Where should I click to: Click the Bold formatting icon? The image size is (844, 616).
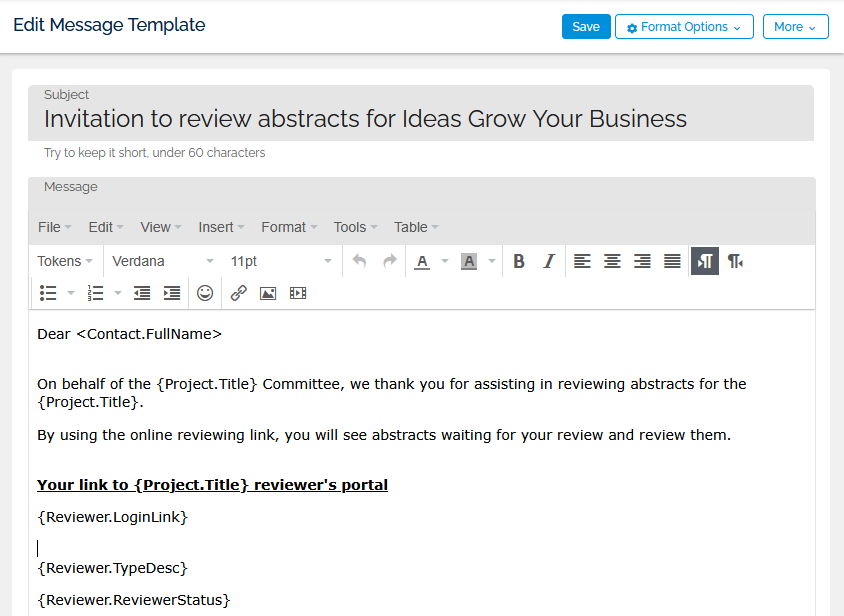[x=519, y=261]
